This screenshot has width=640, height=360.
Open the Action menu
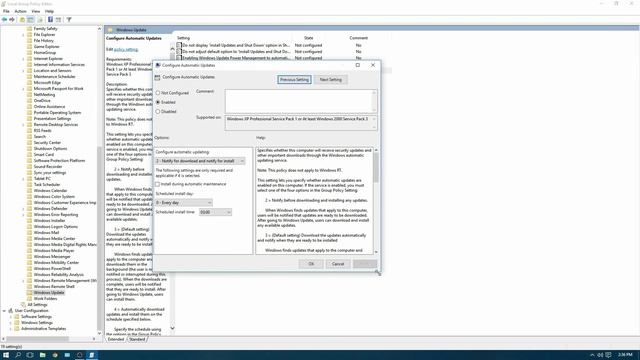[20, 11]
